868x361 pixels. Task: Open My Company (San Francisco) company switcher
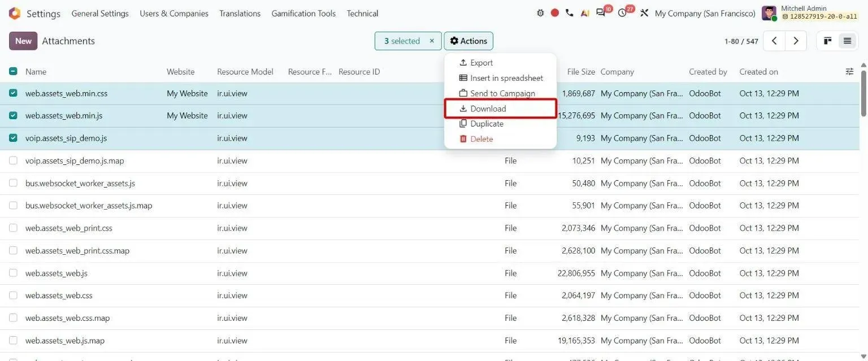(x=705, y=13)
